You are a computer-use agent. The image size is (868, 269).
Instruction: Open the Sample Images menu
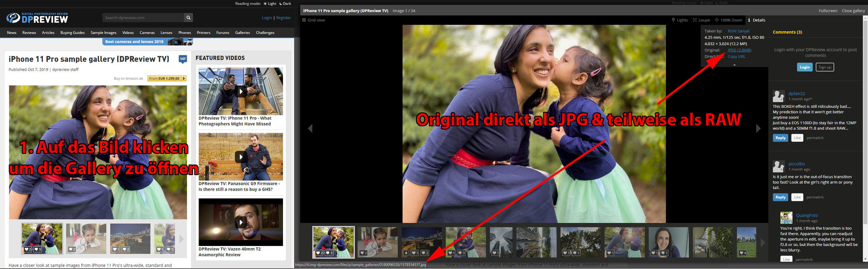pos(104,33)
